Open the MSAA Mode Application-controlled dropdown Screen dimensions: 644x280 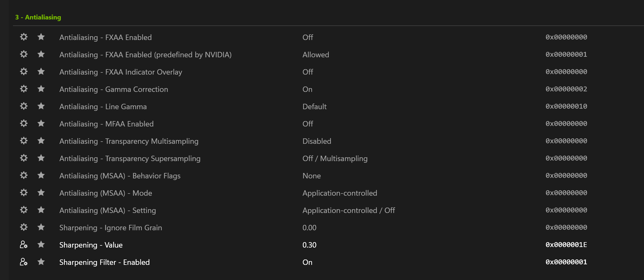[340, 193]
